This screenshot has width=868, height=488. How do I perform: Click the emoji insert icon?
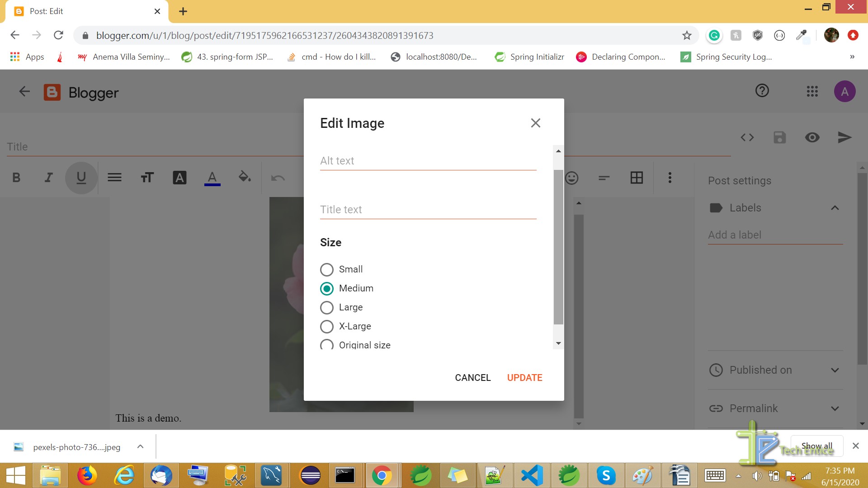click(571, 177)
